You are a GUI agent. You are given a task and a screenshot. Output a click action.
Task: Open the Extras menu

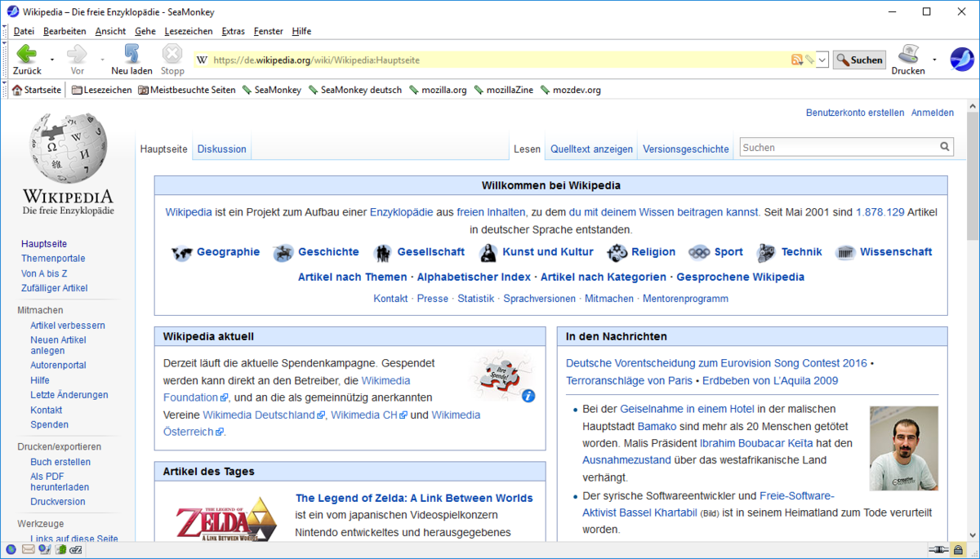point(233,31)
